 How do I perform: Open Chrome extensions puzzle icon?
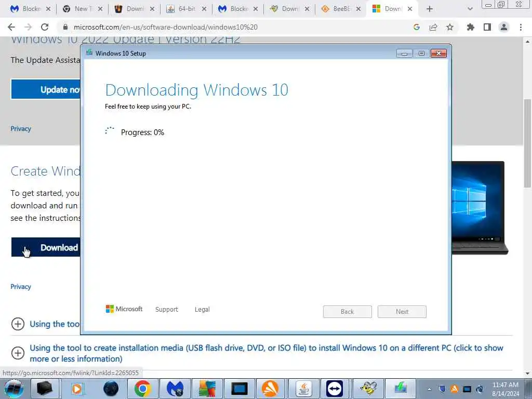pos(470,27)
